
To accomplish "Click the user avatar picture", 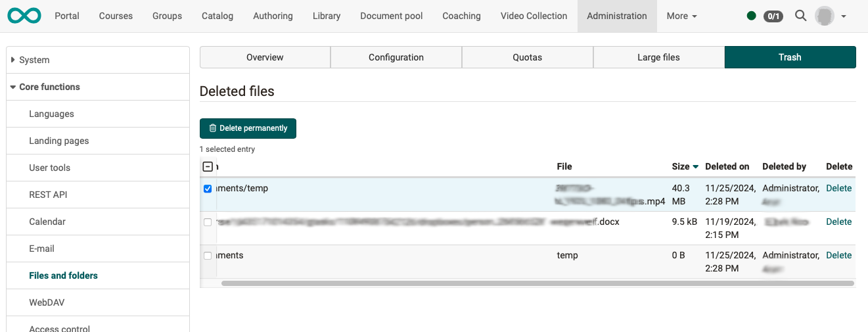I will coord(824,16).
